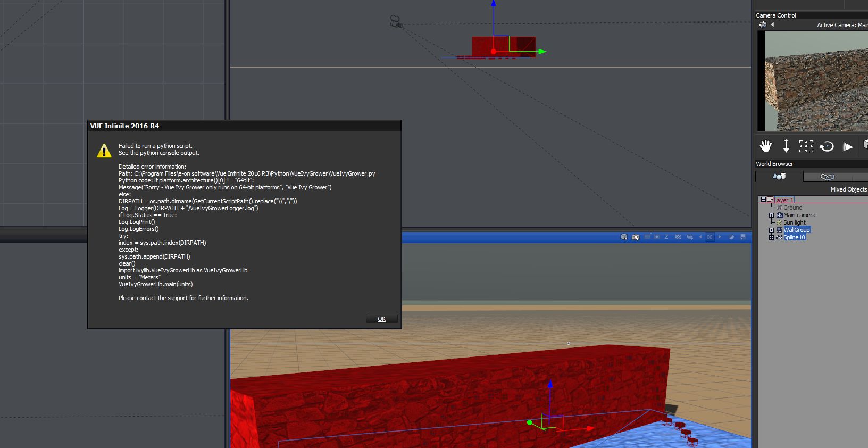
Task: Collapse the Layer 1 tree node
Action: (x=763, y=200)
